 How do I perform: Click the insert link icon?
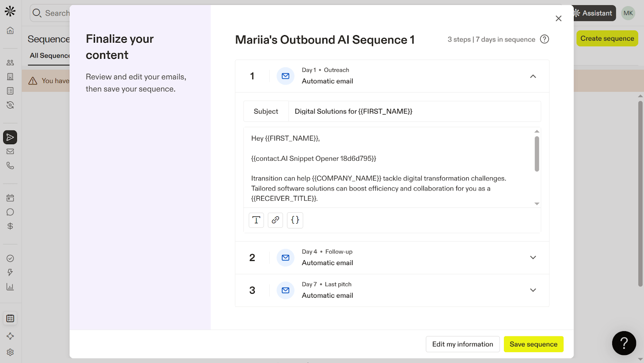[x=275, y=220]
